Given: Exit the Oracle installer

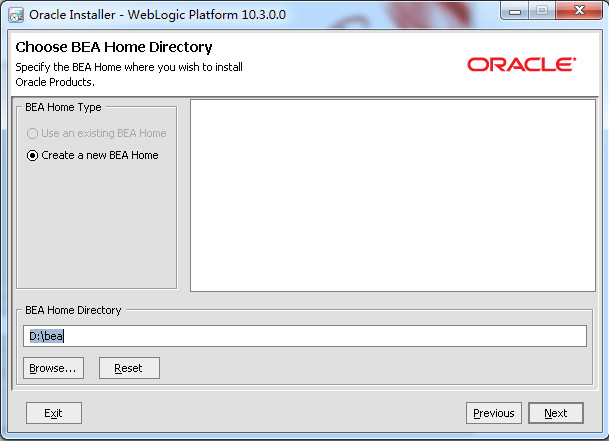Looking at the screenshot, I should point(54,413).
